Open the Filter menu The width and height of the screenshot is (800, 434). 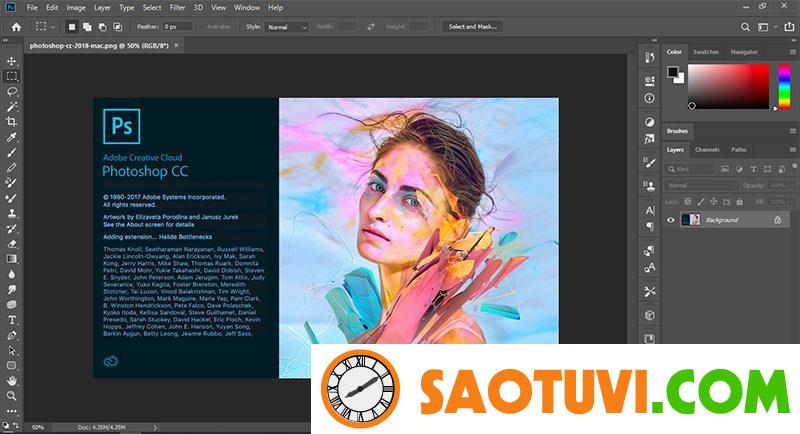(x=177, y=8)
